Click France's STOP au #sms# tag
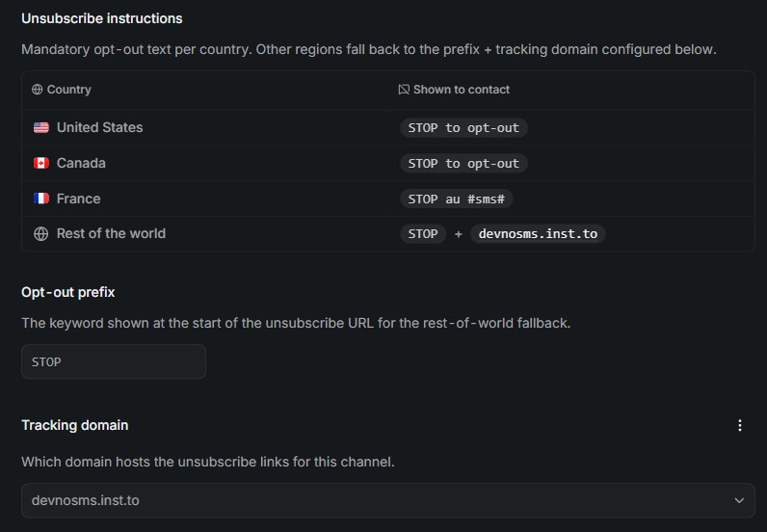Screen dimensions: 767x532 tap(457, 199)
